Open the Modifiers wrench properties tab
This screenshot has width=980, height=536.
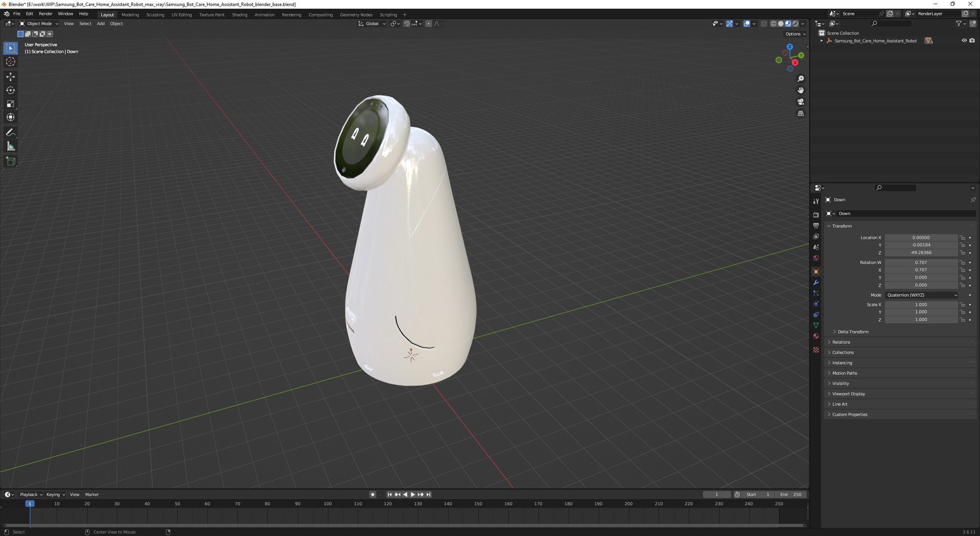816,283
